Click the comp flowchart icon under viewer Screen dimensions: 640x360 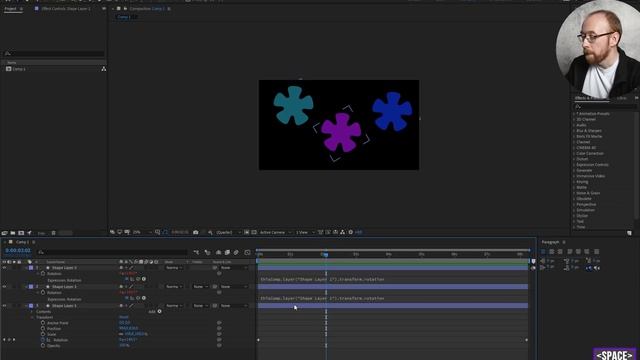coord(342,232)
